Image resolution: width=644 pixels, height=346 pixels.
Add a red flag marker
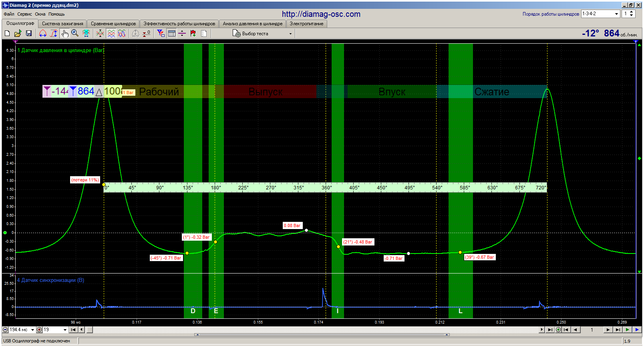point(193,34)
